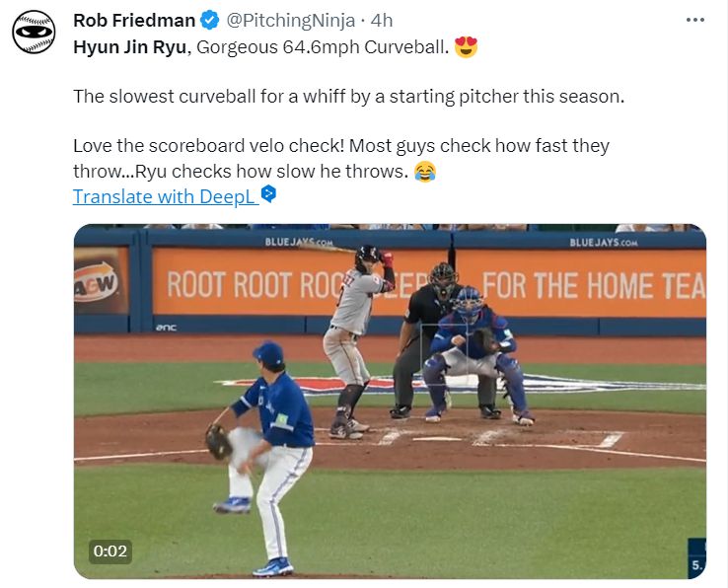The height and width of the screenshot is (588, 728).
Task: Click the crying-laughing emoji
Action: tap(424, 172)
